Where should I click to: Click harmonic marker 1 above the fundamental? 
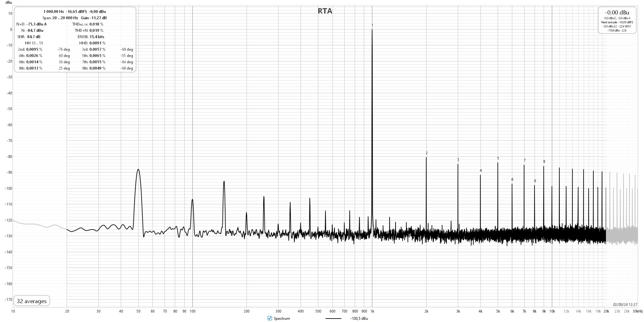point(372,25)
